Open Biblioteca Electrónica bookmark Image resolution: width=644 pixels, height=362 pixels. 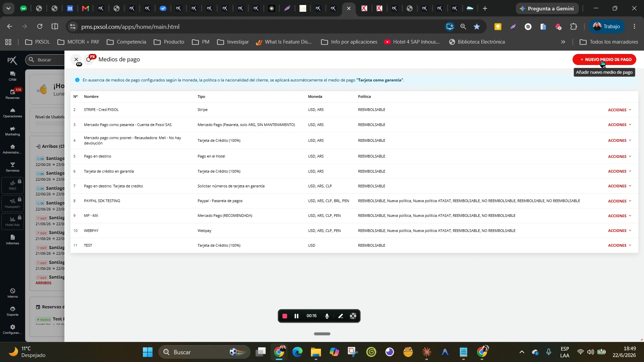point(477,42)
